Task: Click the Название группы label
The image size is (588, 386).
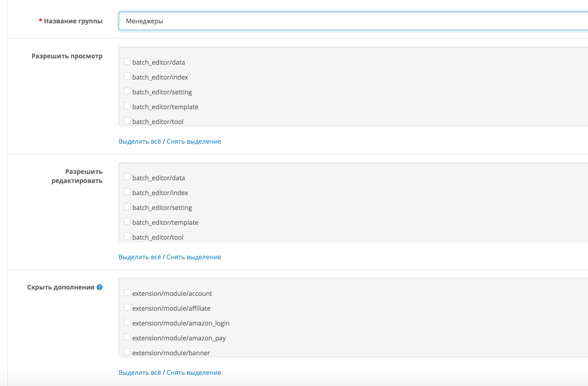Action: click(73, 21)
